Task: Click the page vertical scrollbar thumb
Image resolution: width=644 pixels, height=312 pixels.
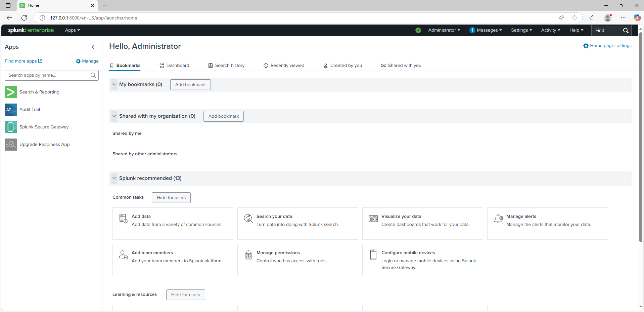Action: 641,137
